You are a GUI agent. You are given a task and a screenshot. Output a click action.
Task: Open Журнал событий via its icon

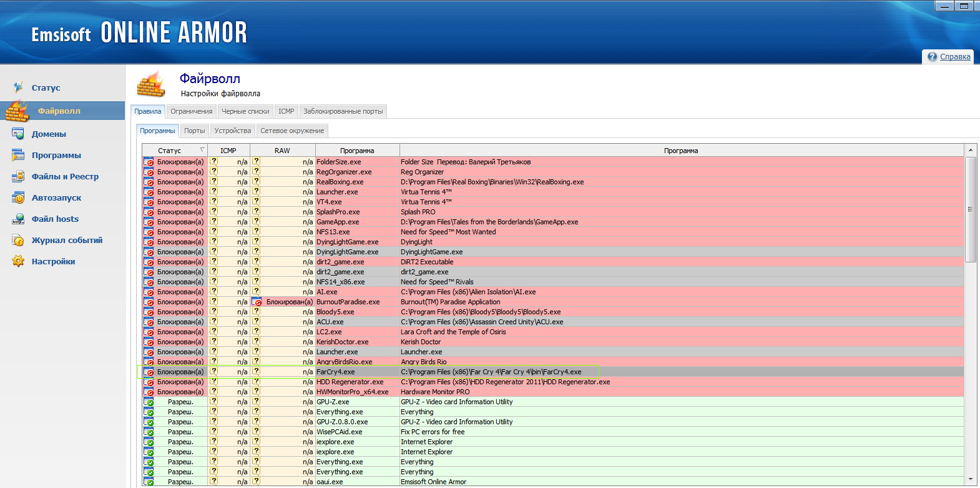point(18,240)
